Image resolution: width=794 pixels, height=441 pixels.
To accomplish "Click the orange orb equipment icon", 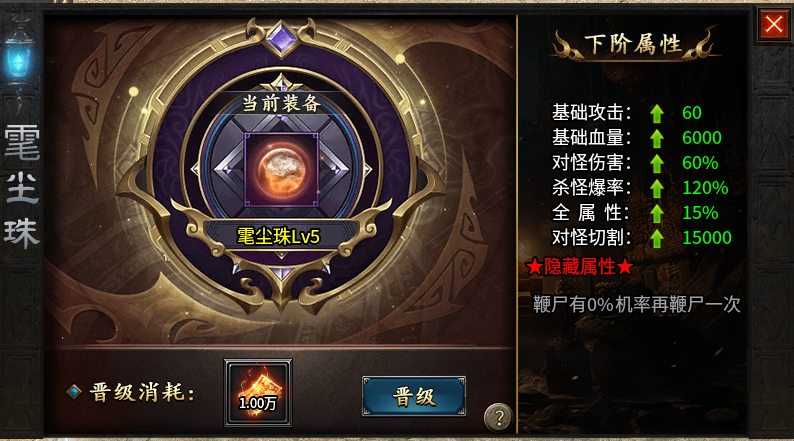I will (x=282, y=170).
